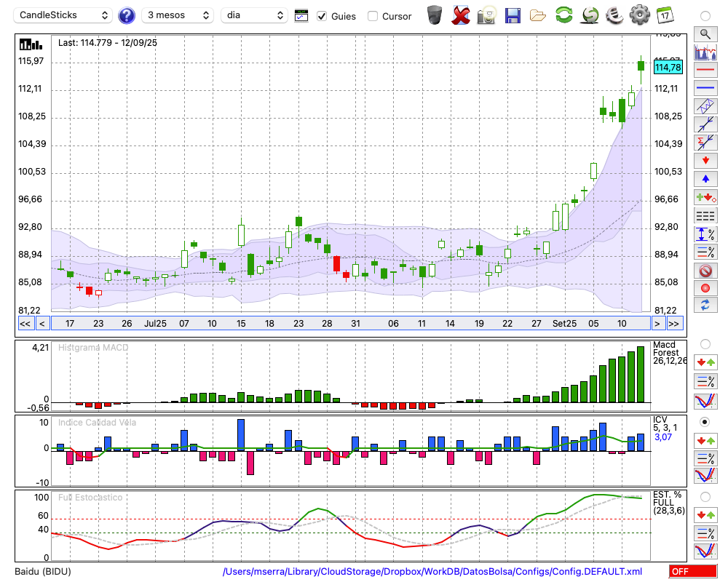Click the trash can icon in top toolbar
The width and height of the screenshot is (728, 582).
435,15
